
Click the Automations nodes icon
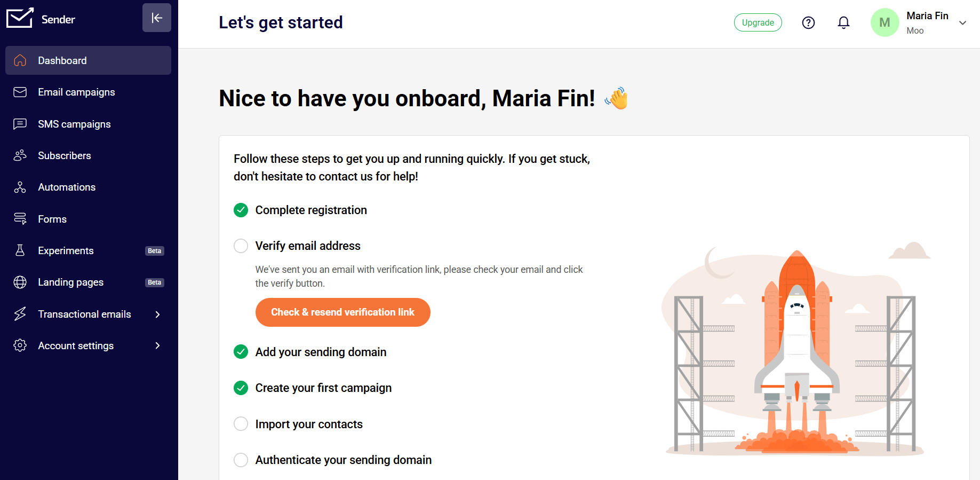coord(20,187)
